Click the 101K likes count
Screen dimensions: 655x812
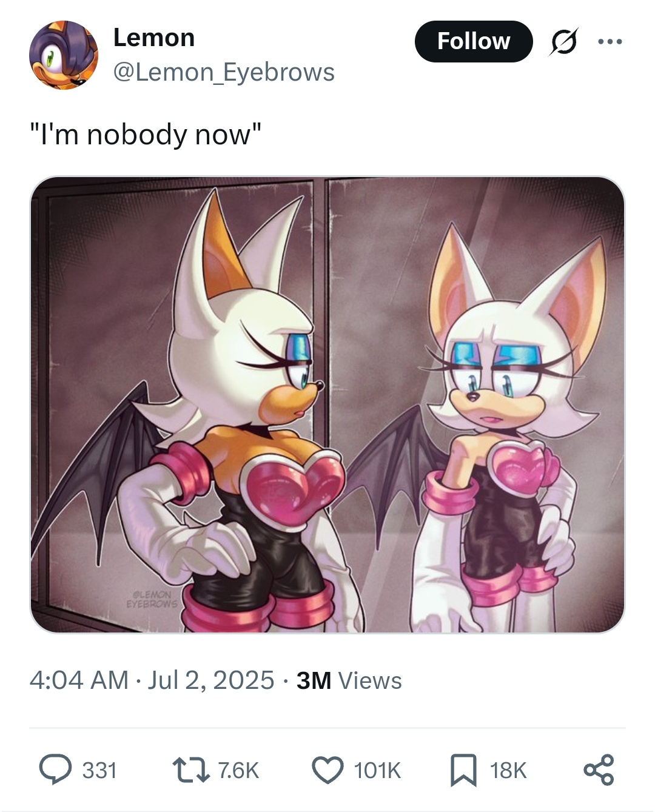pos(377,770)
